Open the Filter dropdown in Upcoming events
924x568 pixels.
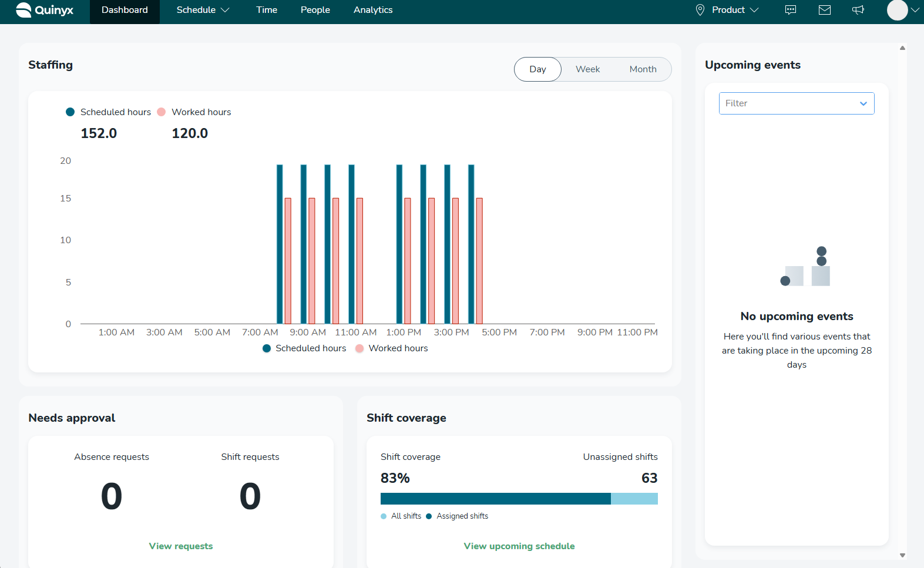click(796, 103)
